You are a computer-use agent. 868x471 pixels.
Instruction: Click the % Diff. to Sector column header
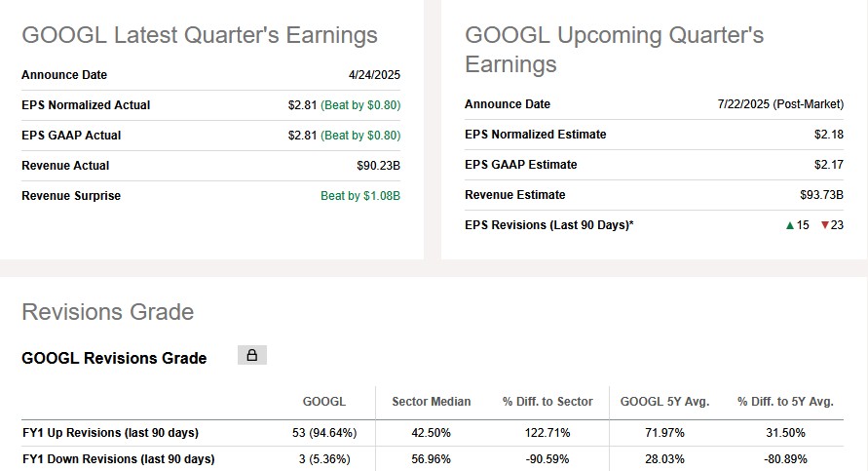546,402
